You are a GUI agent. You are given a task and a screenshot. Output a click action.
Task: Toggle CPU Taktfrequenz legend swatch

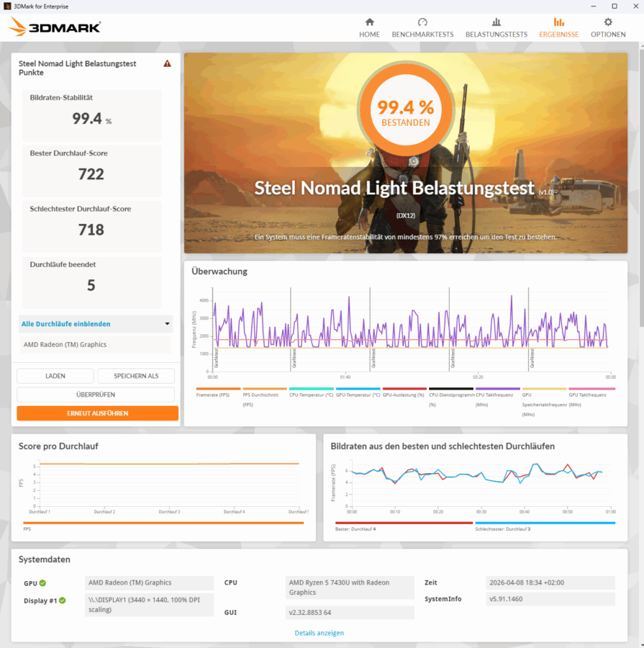coord(498,389)
